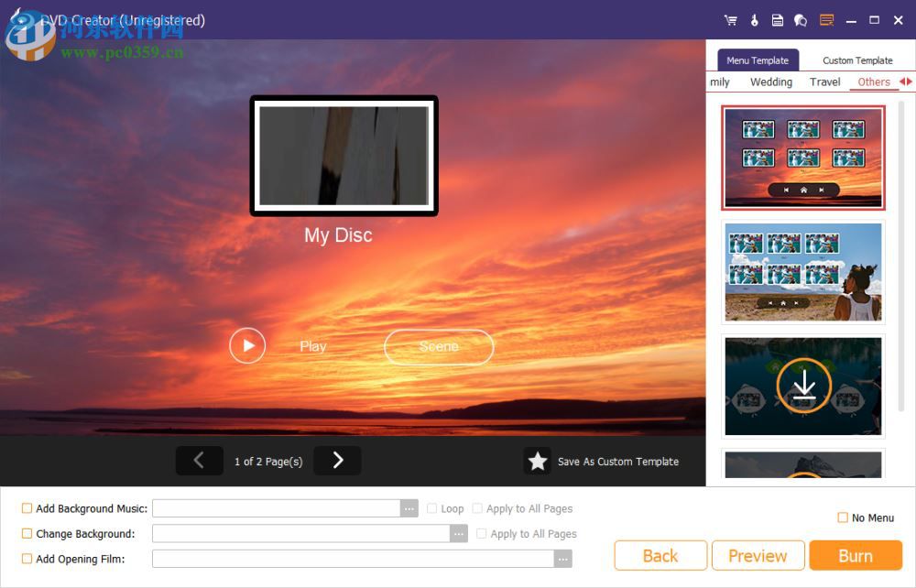Click the key registration icon

pos(754,19)
